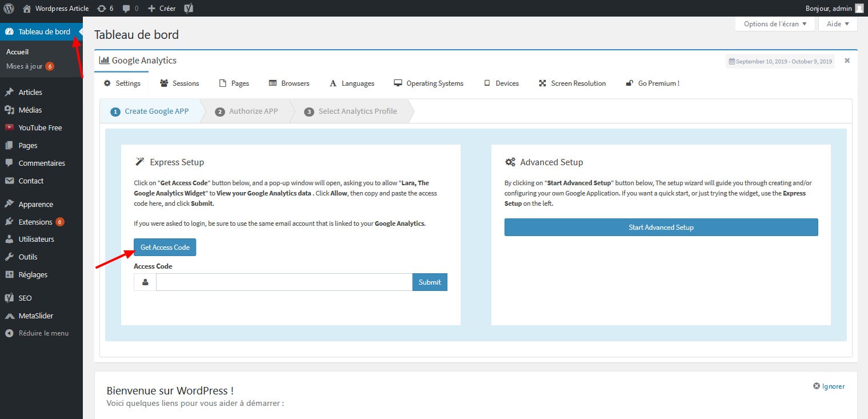Open the comments bubble showing 0
This screenshot has width=868, height=419.
[130, 8]
